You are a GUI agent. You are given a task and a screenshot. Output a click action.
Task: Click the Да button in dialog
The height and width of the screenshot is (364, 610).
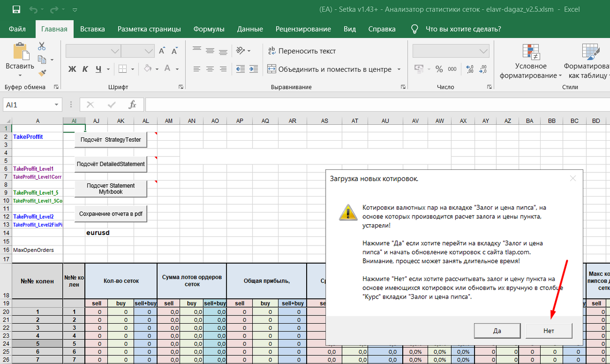point(497,331)
